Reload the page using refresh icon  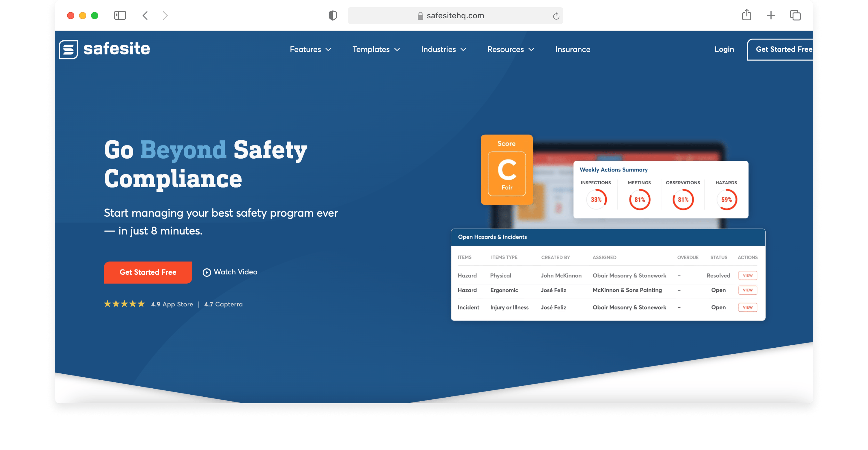[x=556, y=16]
